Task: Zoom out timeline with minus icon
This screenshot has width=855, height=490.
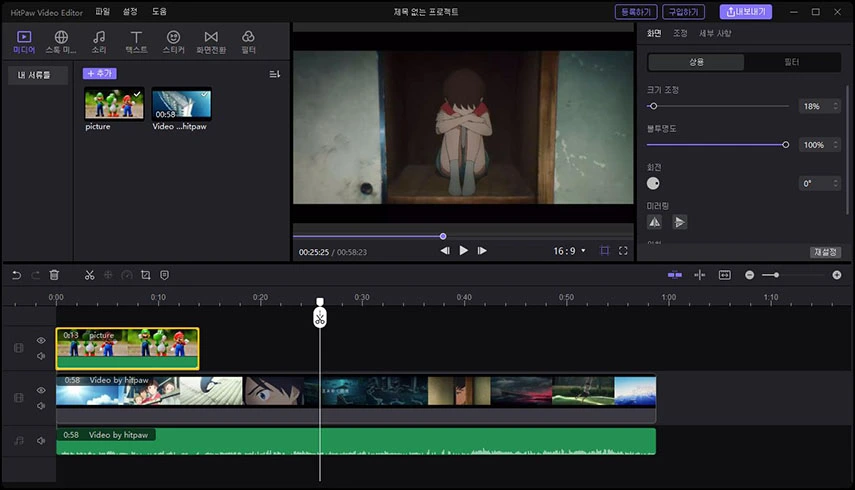Action: point(750,275)
